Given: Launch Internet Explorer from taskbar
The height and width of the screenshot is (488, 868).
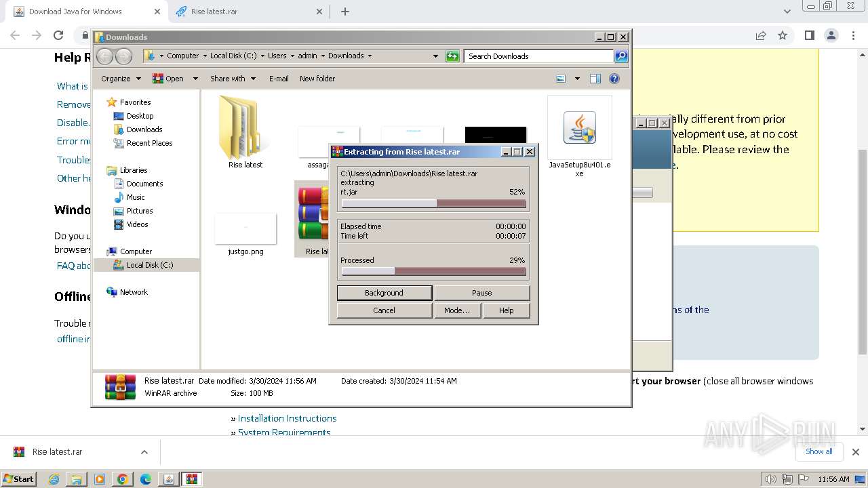Looking at the screenshot, I should point(54,479).
